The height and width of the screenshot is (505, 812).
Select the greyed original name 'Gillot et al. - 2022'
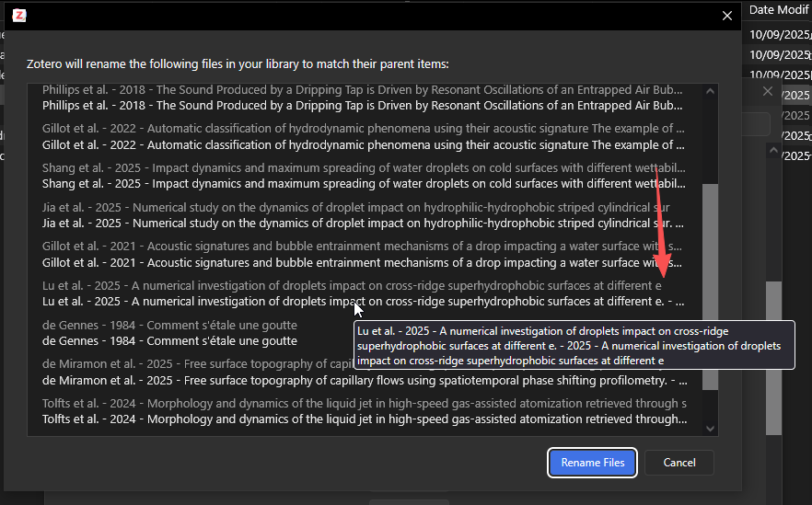pyautogui.click(x=363, y=129)
